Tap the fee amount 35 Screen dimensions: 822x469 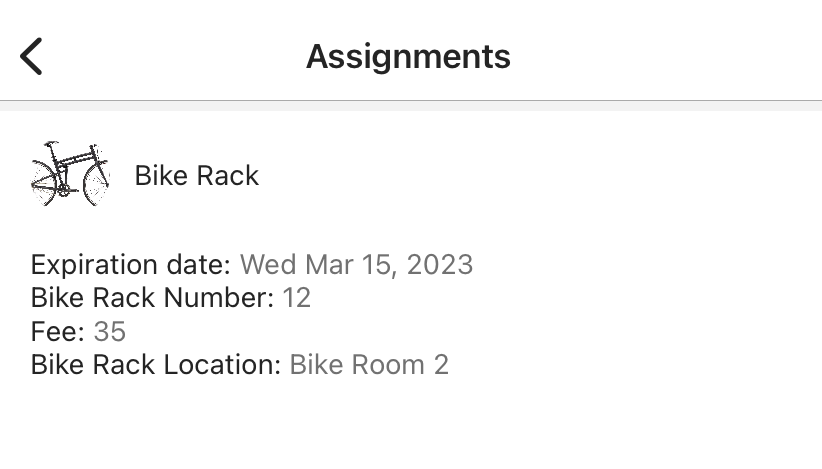point(110,331)
